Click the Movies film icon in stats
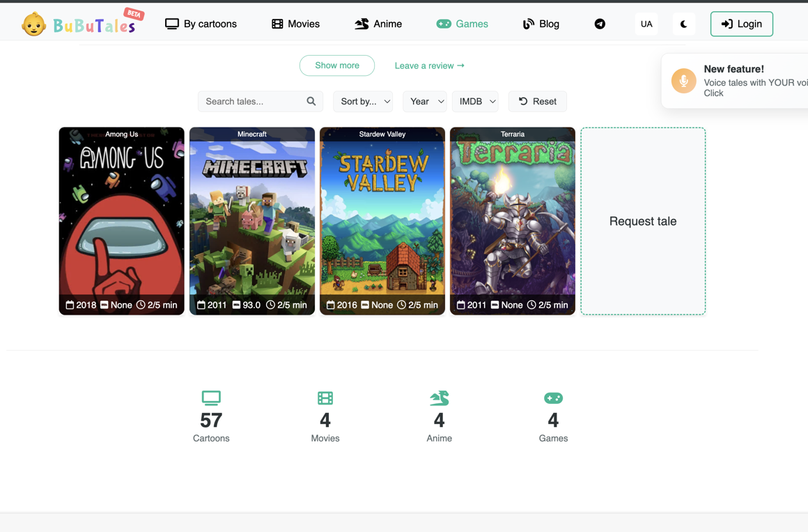 325,398
